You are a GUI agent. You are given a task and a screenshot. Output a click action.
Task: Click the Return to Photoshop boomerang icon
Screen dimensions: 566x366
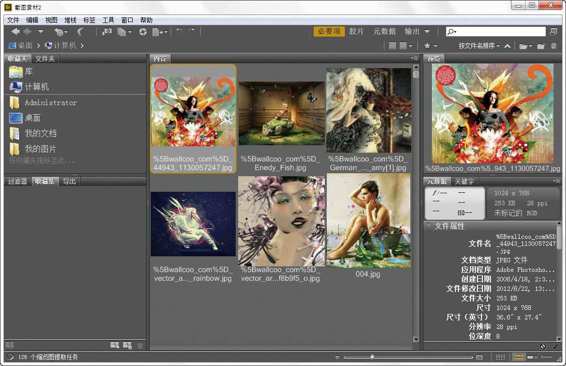[80, 32]
